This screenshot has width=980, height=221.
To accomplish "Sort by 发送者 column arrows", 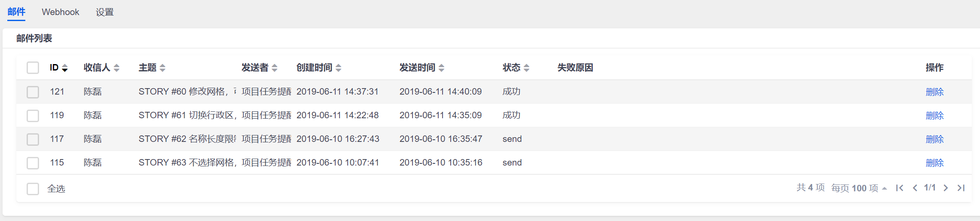I will [274, 68].
